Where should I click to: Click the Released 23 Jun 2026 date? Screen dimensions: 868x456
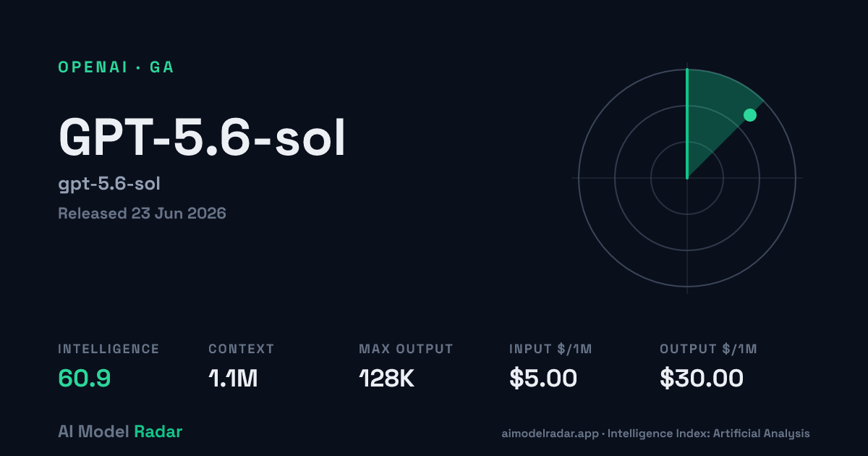pyautogui.click(x=142, y=214)
